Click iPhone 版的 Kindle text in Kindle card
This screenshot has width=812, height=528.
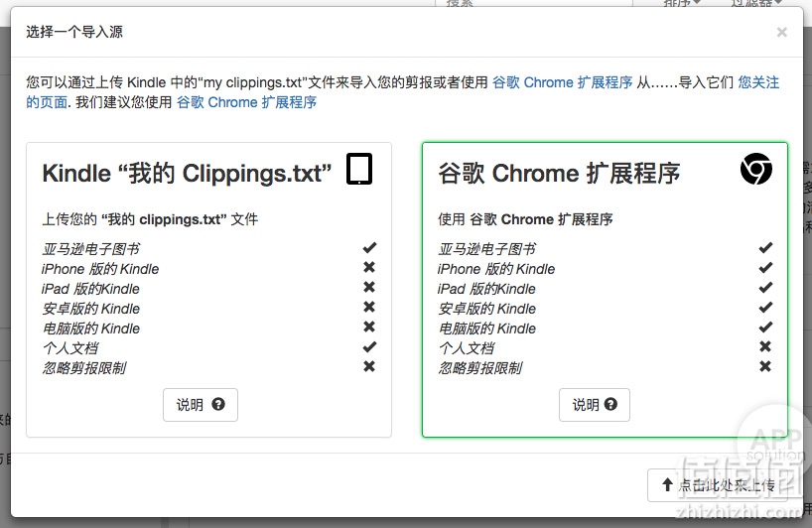[x=100, y=269]
